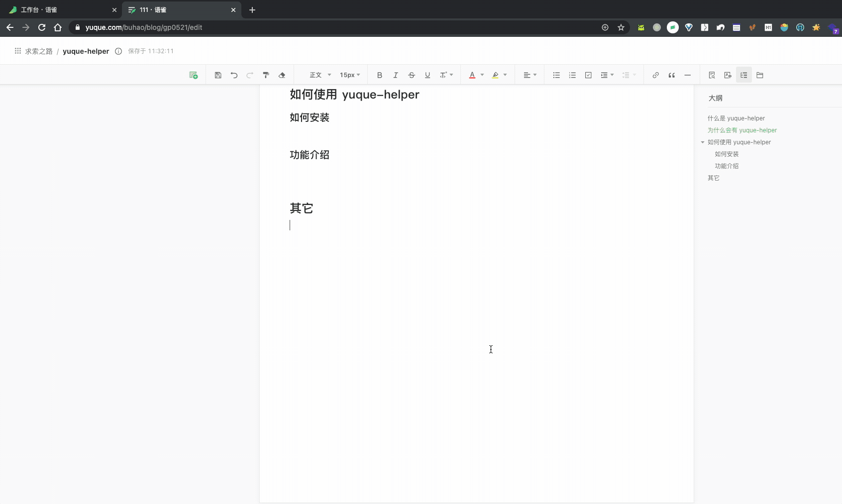Toggle italic formatting
This screenshot has width=842, height=504.
(x=396, y=75)
